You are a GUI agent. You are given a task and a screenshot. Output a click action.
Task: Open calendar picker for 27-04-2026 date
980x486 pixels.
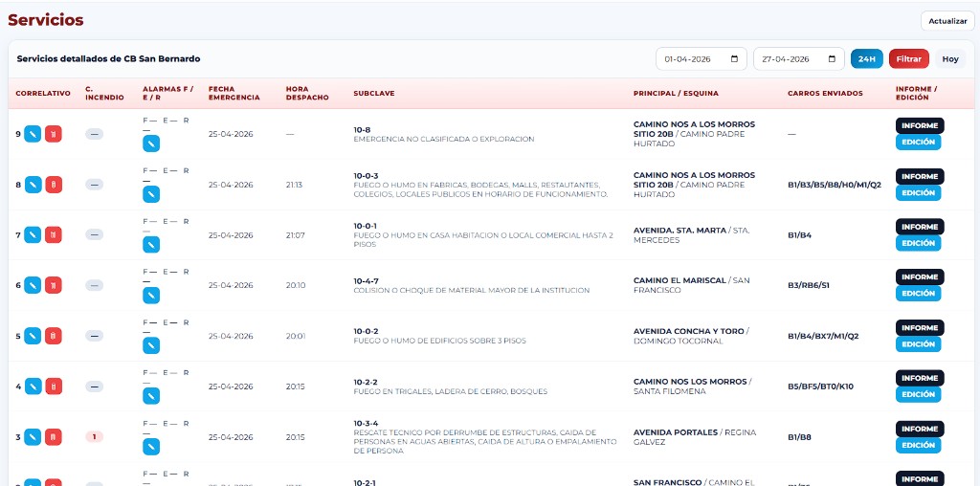(x=832, y=58)
